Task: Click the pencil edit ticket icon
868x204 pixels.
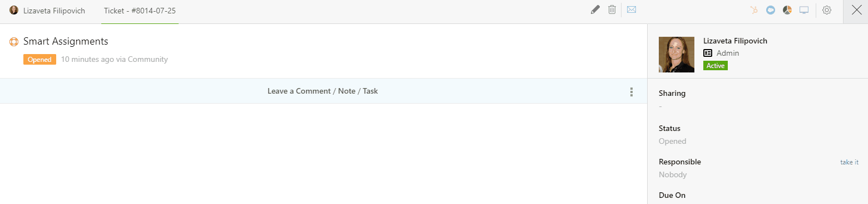Action: [595, 10]
